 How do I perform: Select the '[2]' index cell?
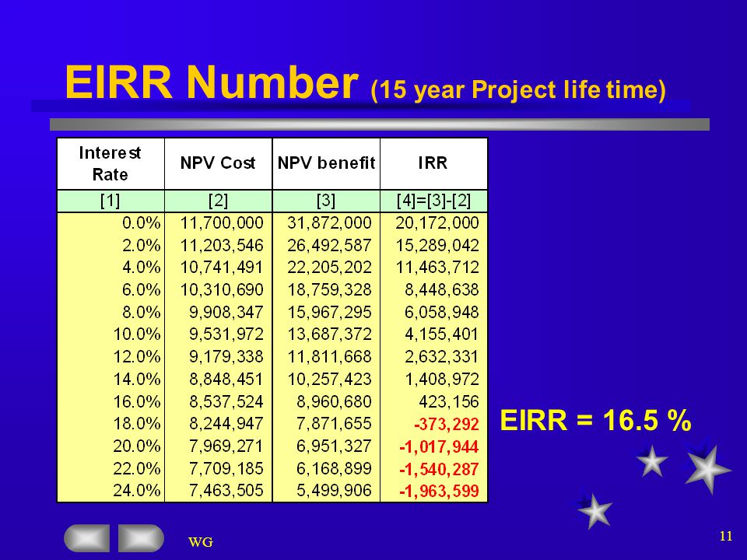[218, 201]
